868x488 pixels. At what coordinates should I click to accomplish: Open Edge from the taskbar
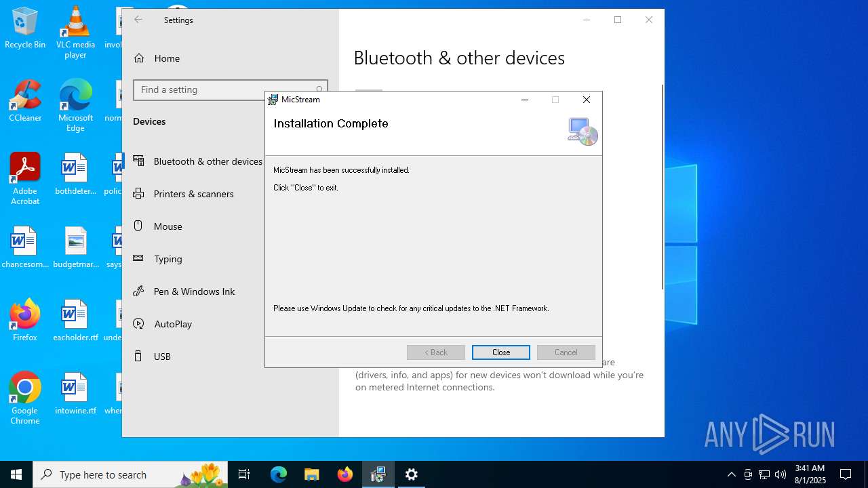coord(279,474)
